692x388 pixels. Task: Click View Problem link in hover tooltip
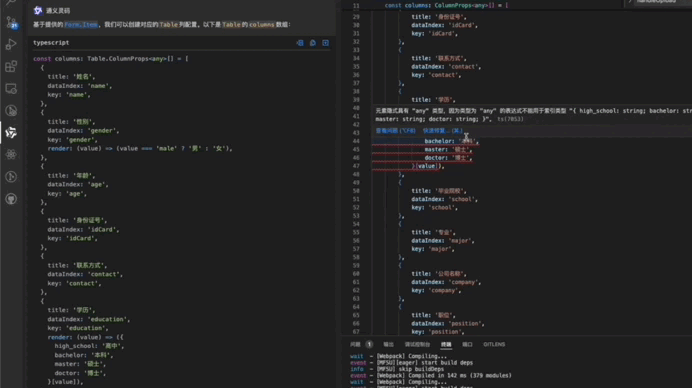[x=395, y=131]
